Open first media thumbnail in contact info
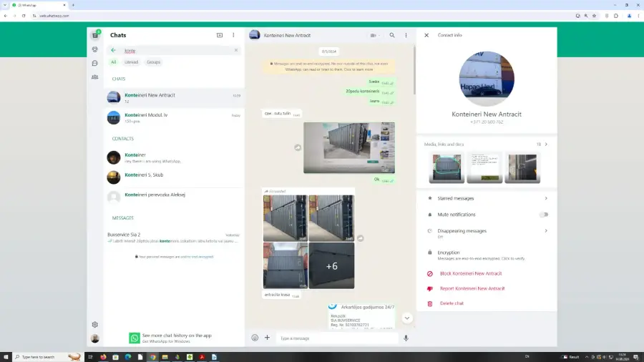644x362 pixels. 447,167
